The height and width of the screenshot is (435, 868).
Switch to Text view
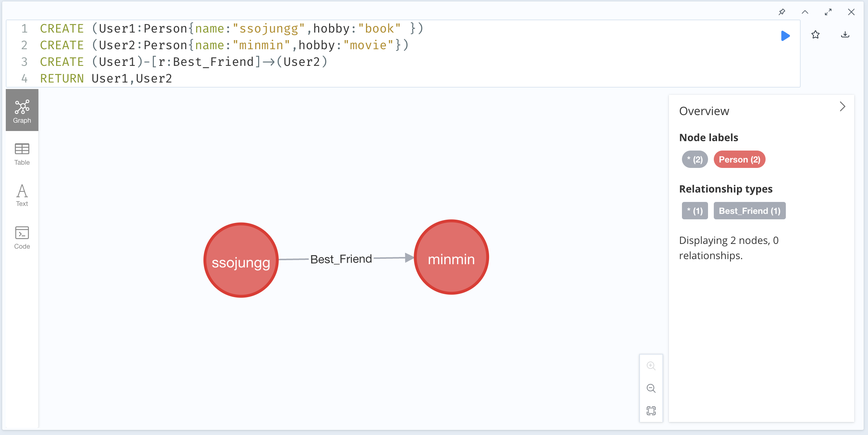(22, 195)
